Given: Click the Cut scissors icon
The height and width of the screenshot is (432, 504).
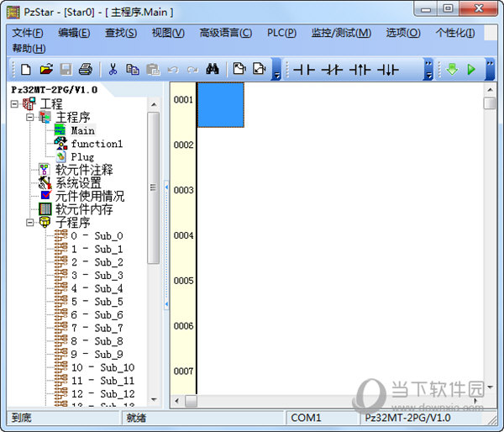Looking at the screenshot, I should coord(113,70).
